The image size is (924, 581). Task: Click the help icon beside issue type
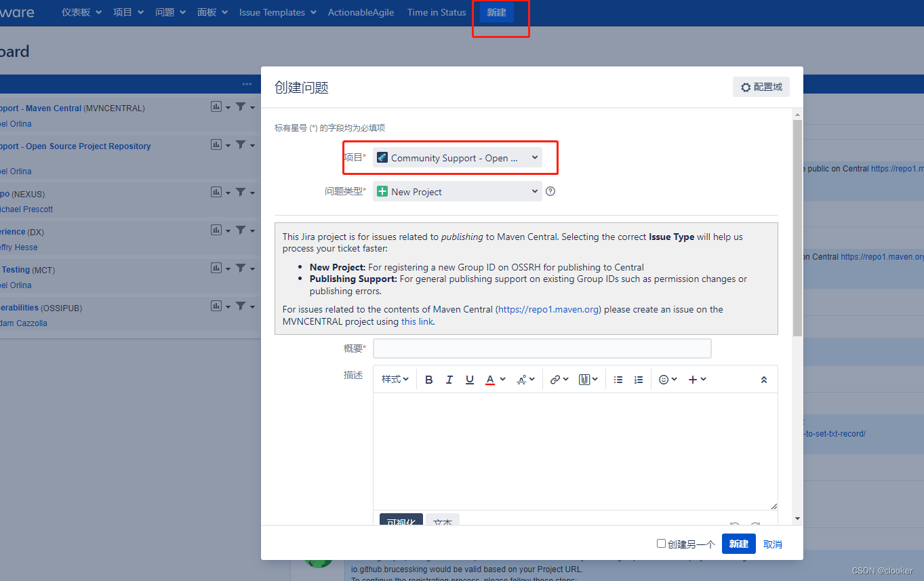(550, 191)
